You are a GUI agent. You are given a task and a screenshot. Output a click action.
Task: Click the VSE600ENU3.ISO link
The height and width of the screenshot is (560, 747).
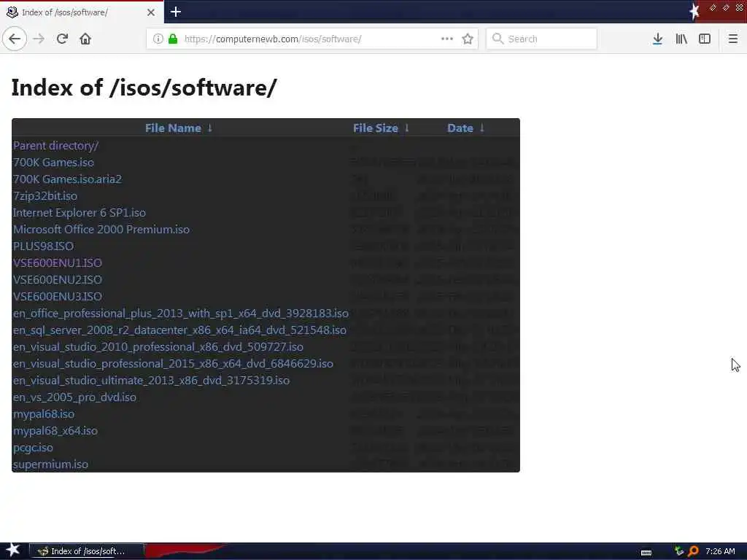[x=57, y=297]
